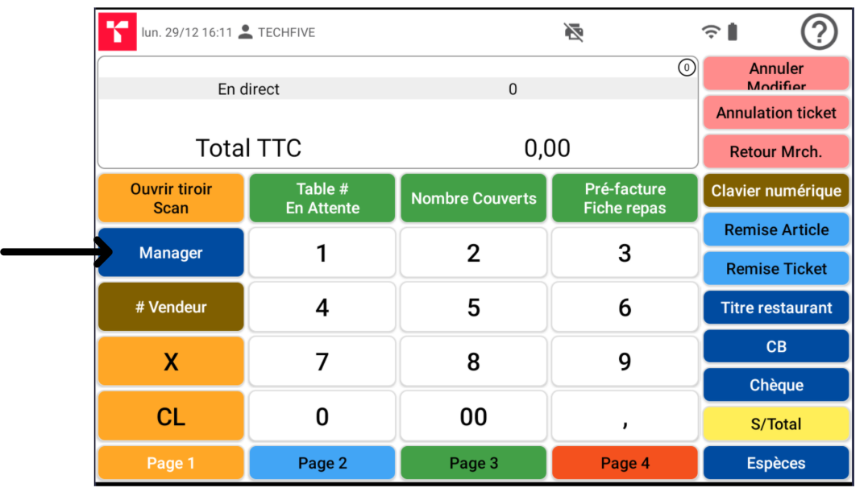
Task: Open the help question mark icon
Action: (819, 32)
